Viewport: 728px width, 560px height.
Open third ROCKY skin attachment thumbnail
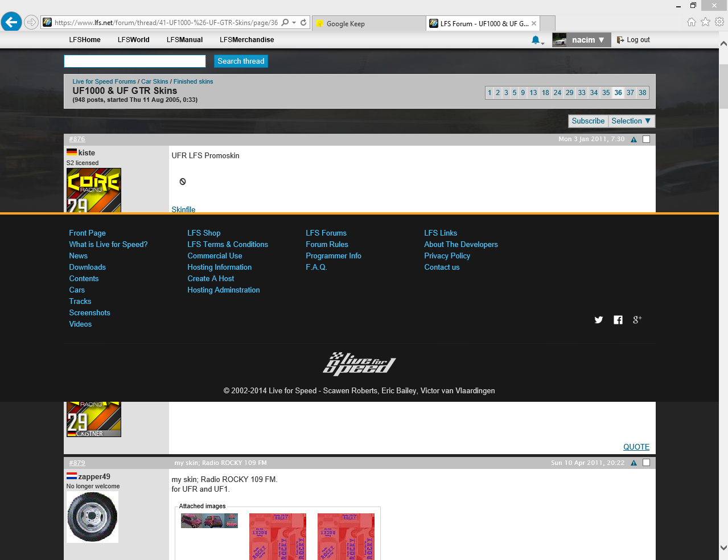click(x=346, y=537)
